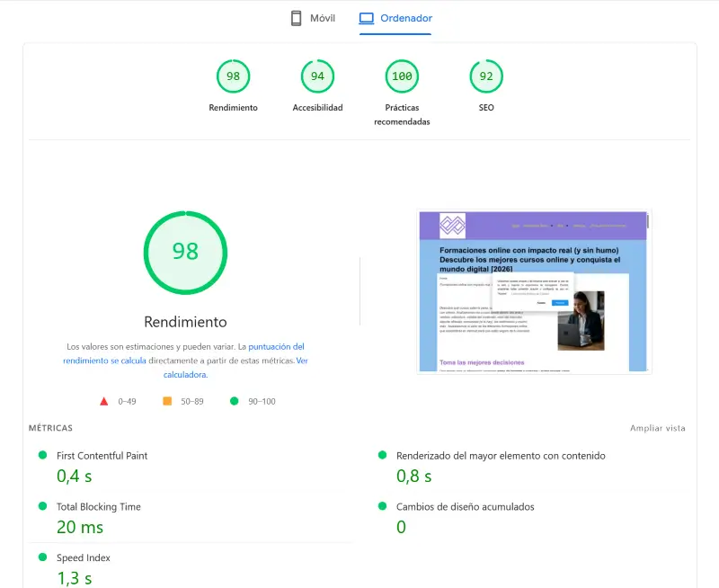Image resolution: width=719 pixels, height=588 pixels.
Task: Click the 20 ms blocking time value
Action: [x=80, y=527]
